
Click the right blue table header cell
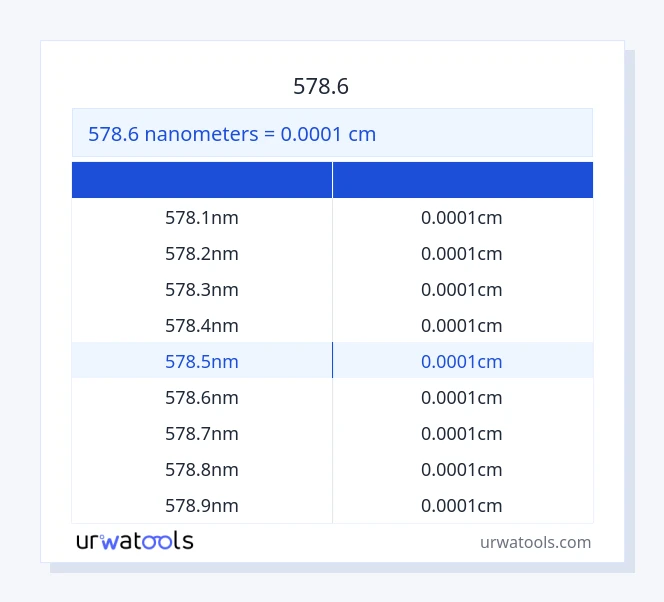pyautogui.click(x=462, y=180)
